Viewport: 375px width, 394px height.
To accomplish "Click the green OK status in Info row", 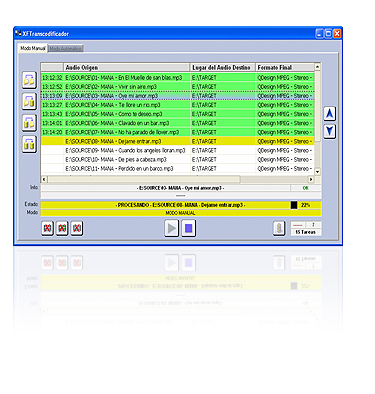I will pos(306,188).
